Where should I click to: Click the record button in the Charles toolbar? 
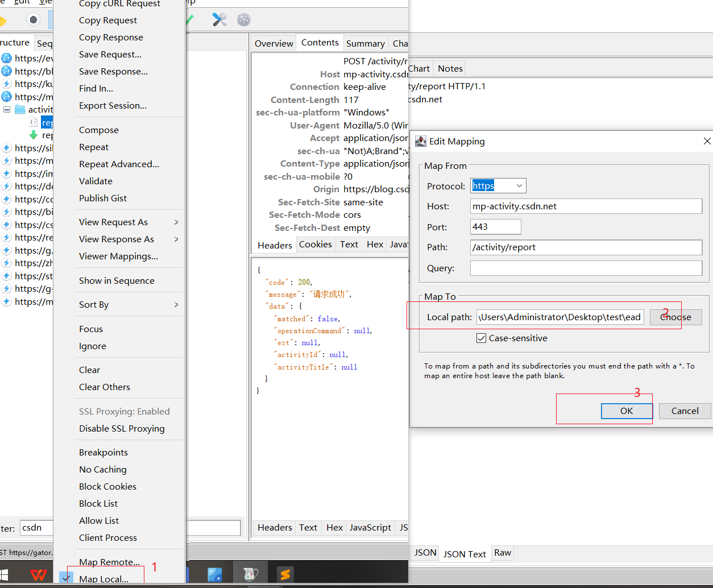[x=34, y=20]
